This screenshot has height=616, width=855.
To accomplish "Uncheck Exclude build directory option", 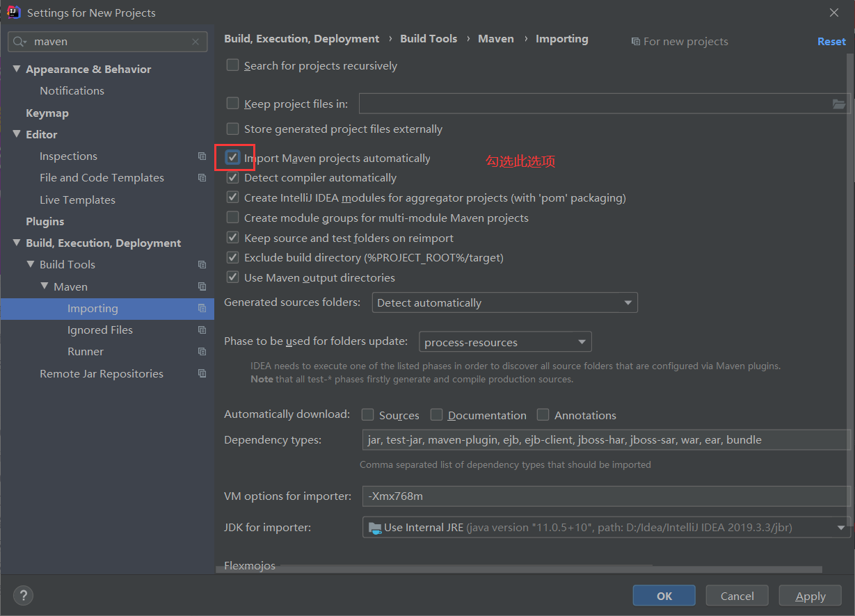I will tap(233, 258).
